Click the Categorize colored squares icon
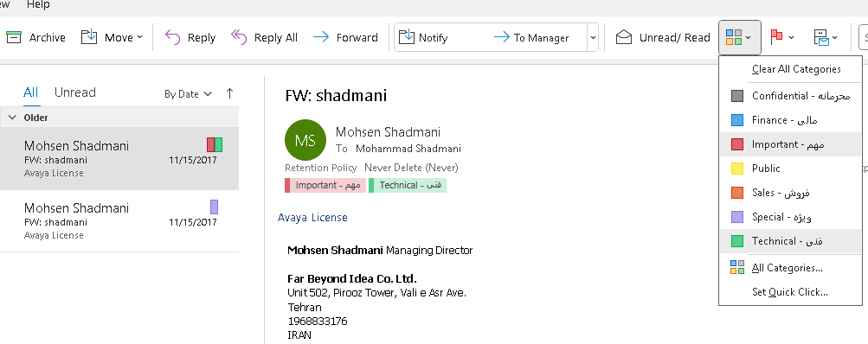 (x=734, y=38)
